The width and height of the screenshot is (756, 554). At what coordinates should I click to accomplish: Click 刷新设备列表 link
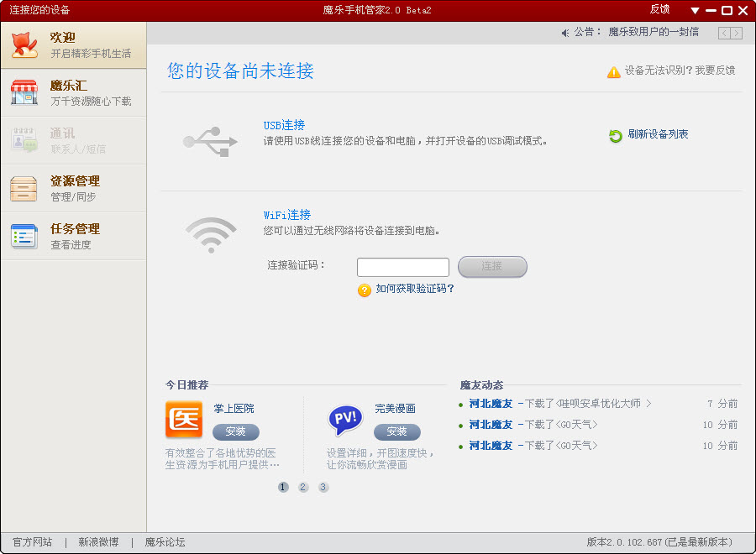click(x=658, y=134)
